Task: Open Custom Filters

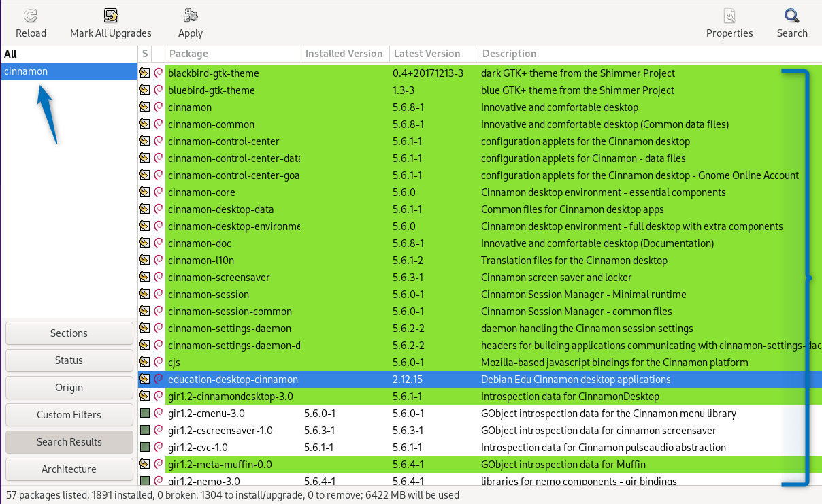Action: point(69,414)
